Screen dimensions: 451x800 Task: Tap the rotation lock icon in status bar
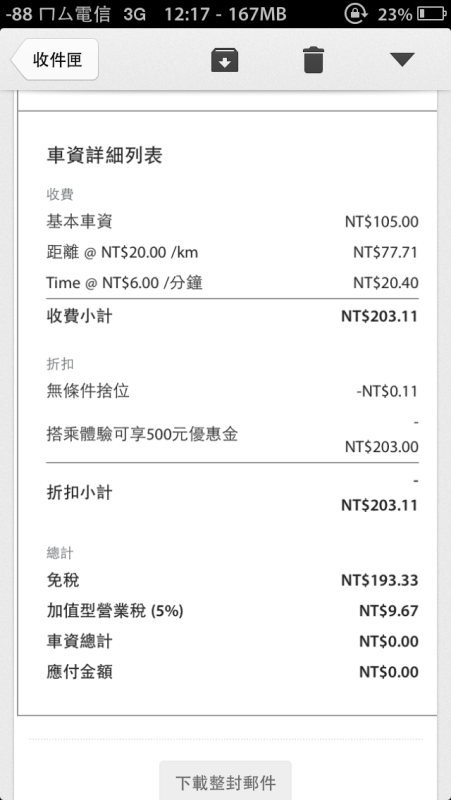click(x=354, y=14)
